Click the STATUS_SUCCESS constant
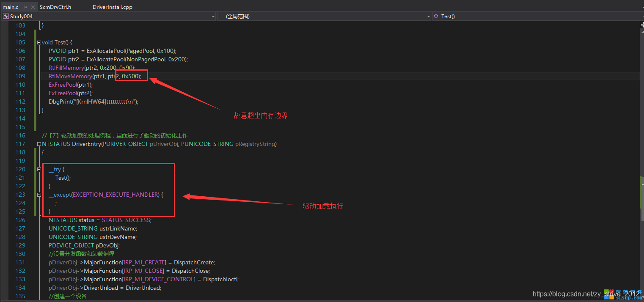The width and height of the screenshot is (644, 302). (x=126, y=220)
